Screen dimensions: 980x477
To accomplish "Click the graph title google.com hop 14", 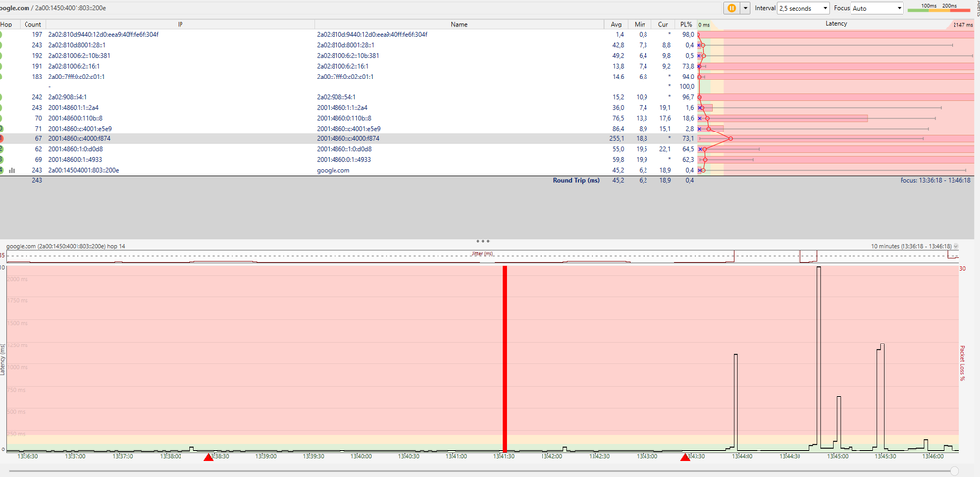I will [66, 247].
